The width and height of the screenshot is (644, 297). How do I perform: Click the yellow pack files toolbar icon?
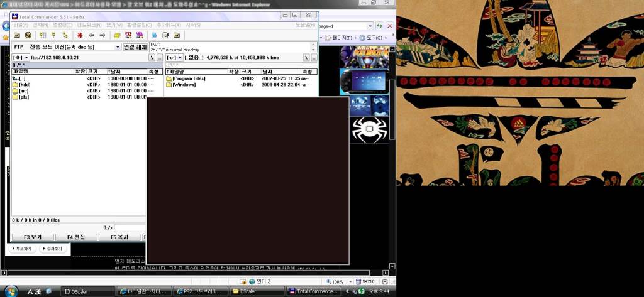[x=117, y=35]
